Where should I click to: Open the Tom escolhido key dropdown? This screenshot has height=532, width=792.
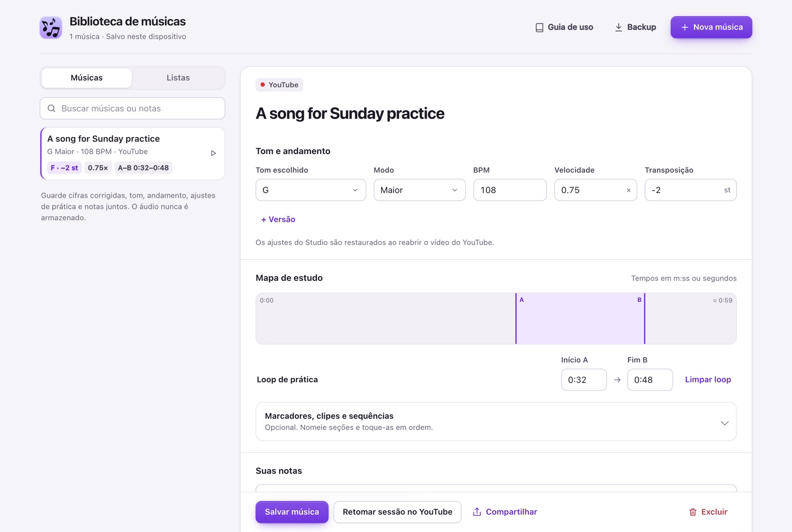point(311,190)
